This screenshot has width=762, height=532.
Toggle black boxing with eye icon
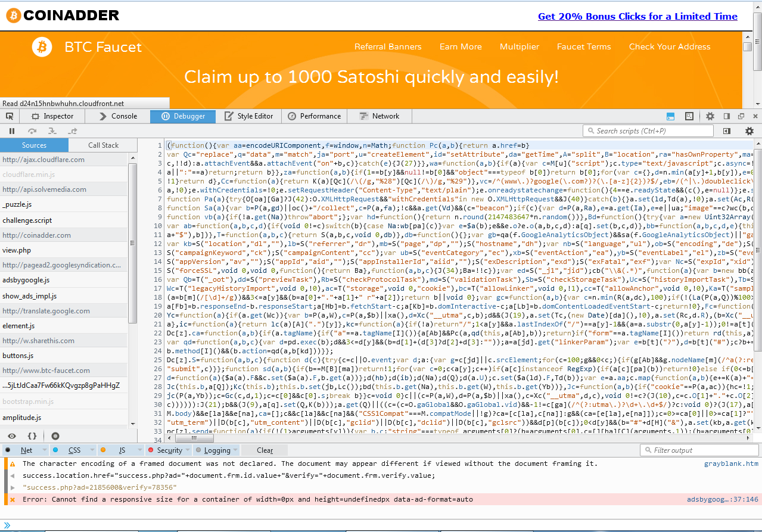12,436
